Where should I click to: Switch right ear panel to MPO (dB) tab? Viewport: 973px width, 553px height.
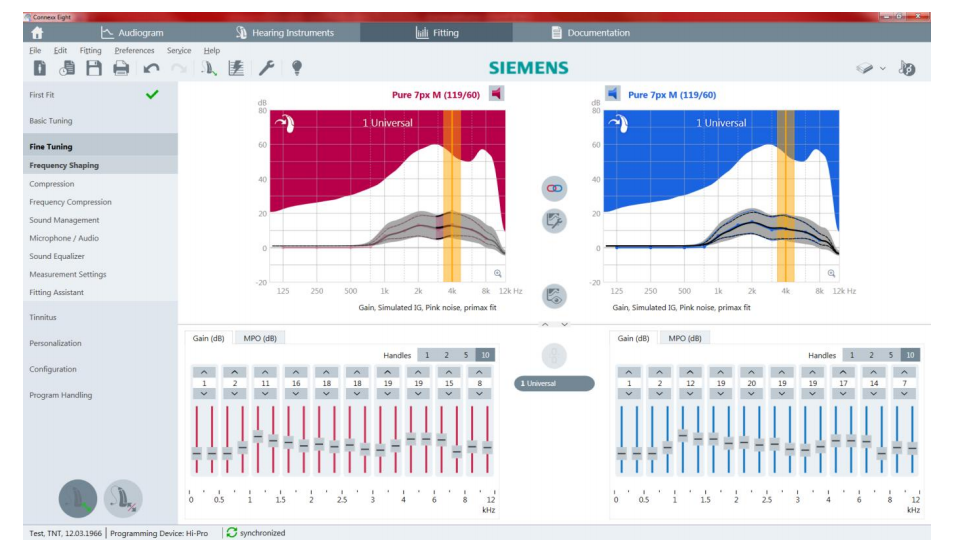(x=260, y=338)
